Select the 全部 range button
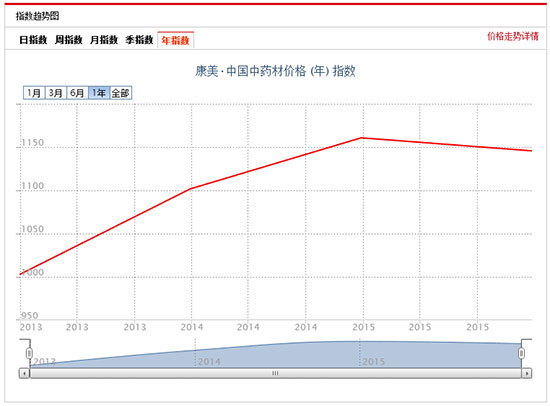 click(x=121, y=93)
